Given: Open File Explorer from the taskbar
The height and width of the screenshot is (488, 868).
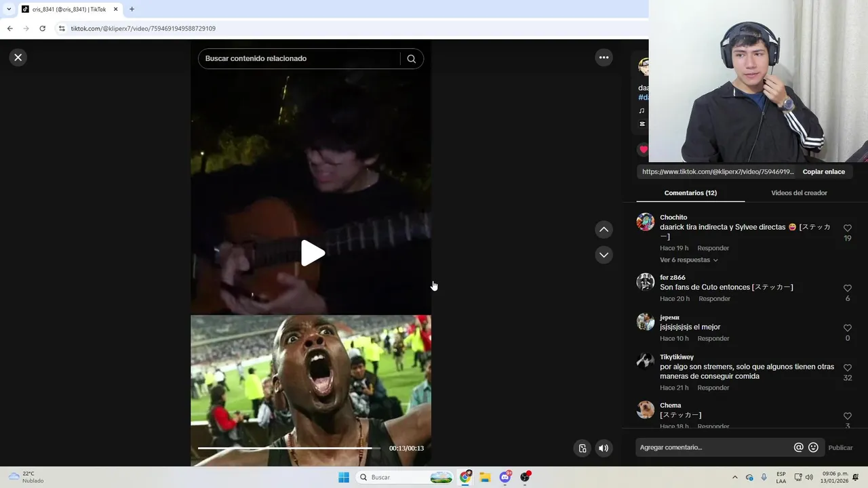Looking at the screenshot, I should 485,477.
